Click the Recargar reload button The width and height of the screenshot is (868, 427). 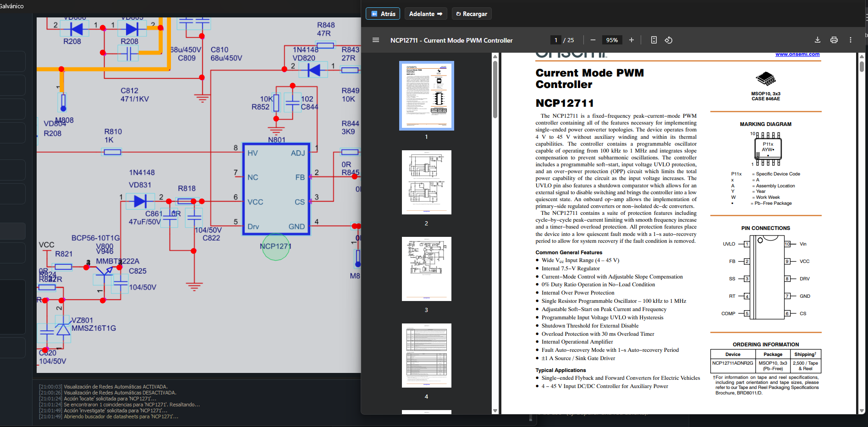(471, 14)
